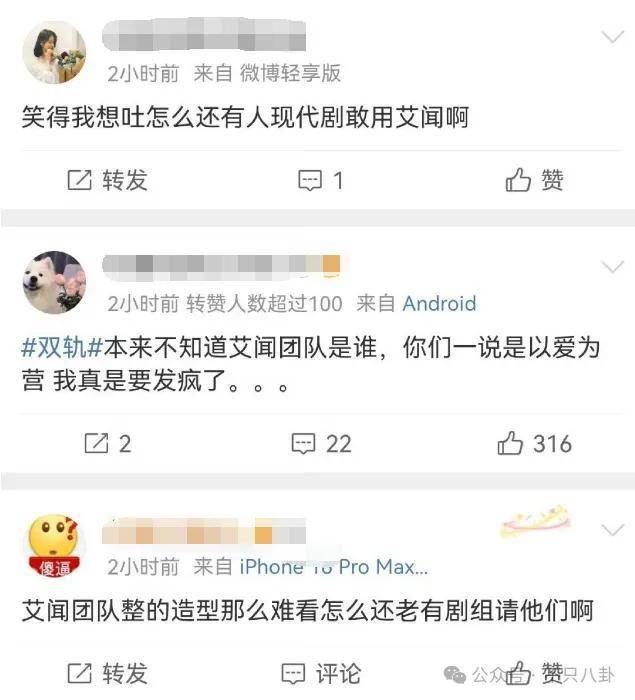Click the orange badge beside second username

(331, 264)
